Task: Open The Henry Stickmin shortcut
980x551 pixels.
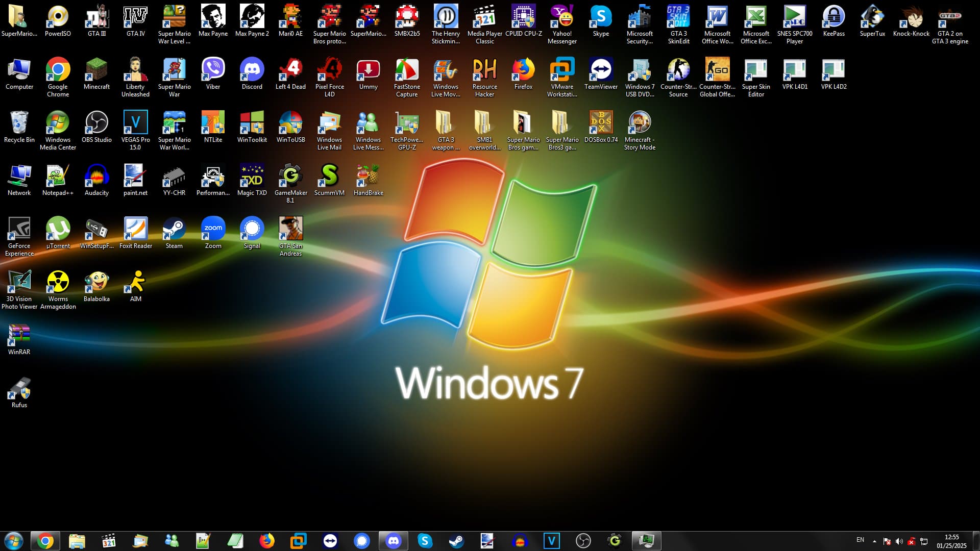Action: [x=446, y=24]
